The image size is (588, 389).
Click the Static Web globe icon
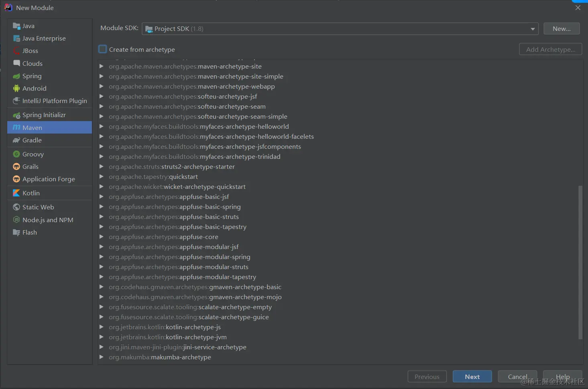click(16, 207)
